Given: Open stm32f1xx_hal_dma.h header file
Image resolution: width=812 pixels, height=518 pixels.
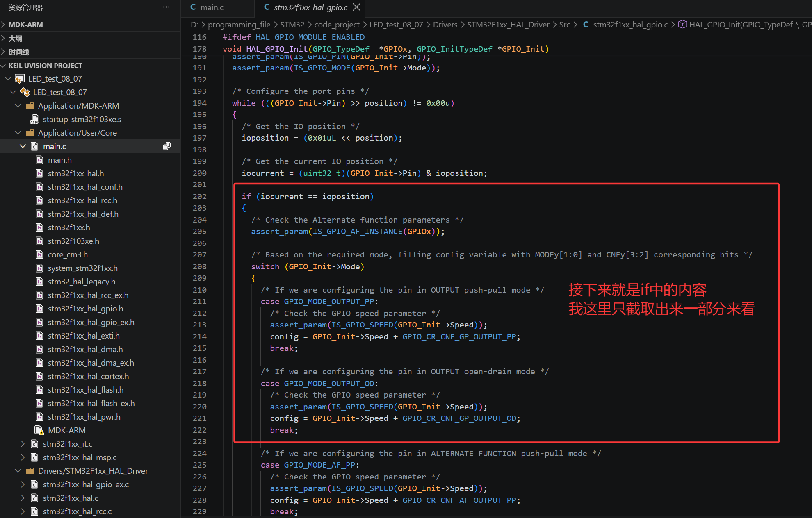Looking at the screenshot, I should [x=85, y=349].
